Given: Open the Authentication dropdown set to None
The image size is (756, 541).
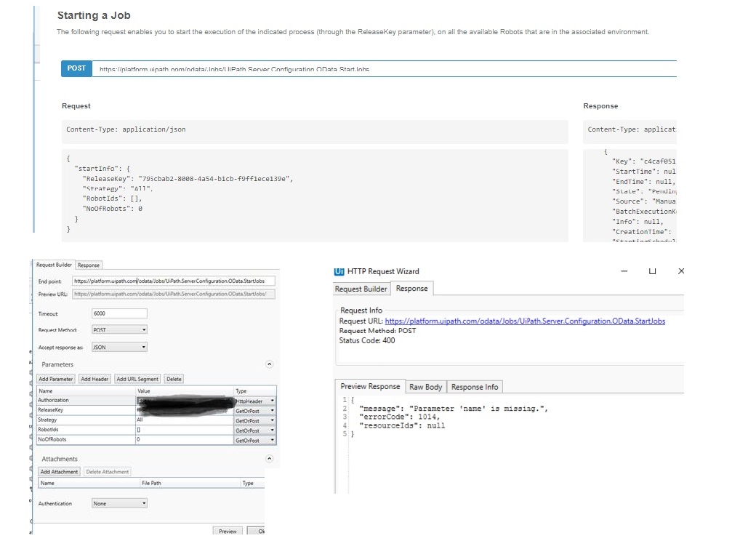Looking at the screenshot, I should pos(119,503).
